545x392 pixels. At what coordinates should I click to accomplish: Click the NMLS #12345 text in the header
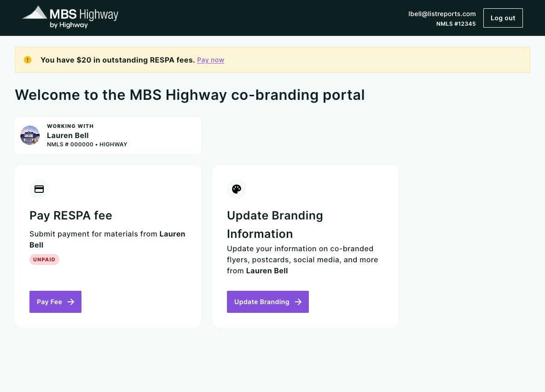coord(456,23)
